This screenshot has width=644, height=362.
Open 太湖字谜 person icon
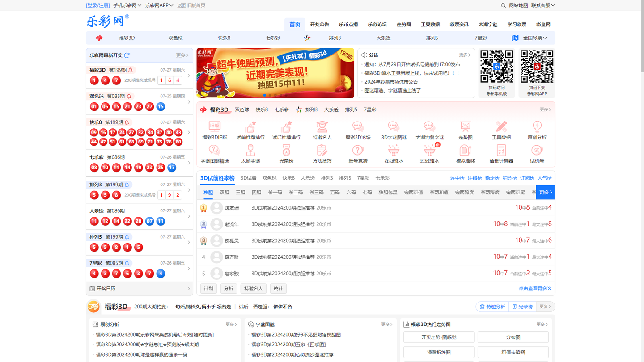pyautogui.click(x=250, y=150)
